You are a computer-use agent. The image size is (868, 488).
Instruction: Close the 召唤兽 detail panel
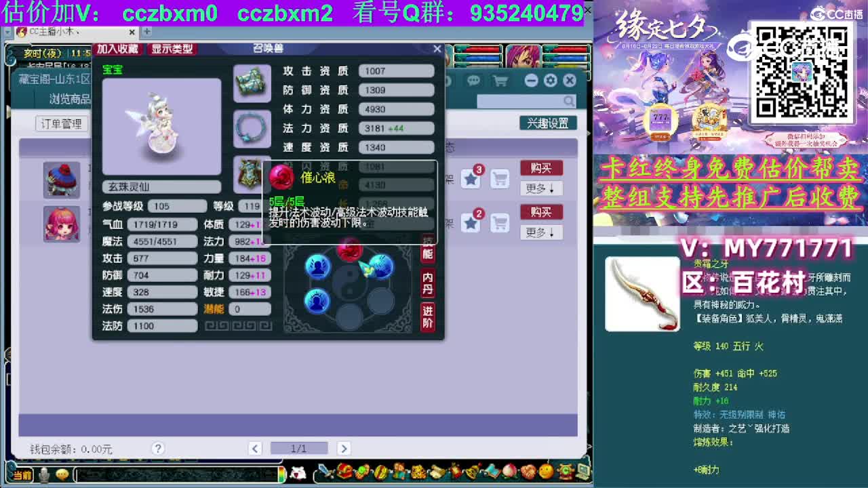click(437, 49)
